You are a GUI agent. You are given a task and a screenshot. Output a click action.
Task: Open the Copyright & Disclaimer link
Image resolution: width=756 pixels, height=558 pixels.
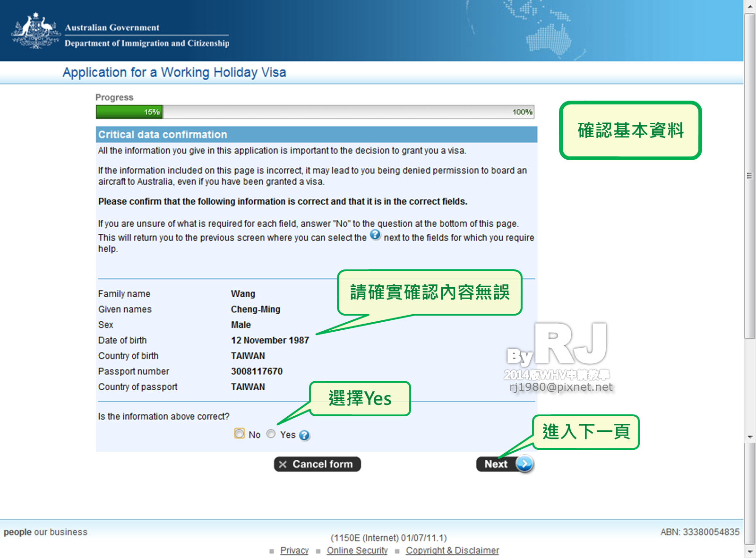452,550
